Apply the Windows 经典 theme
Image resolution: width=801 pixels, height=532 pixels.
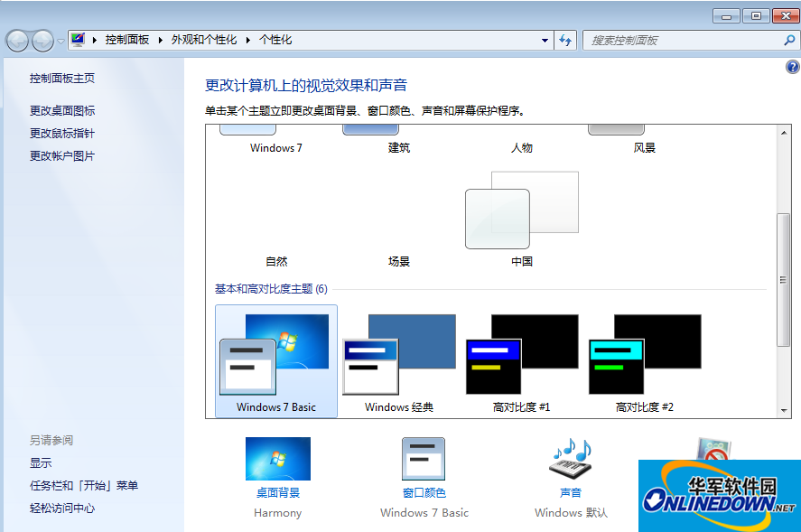[x=399, y=362]
